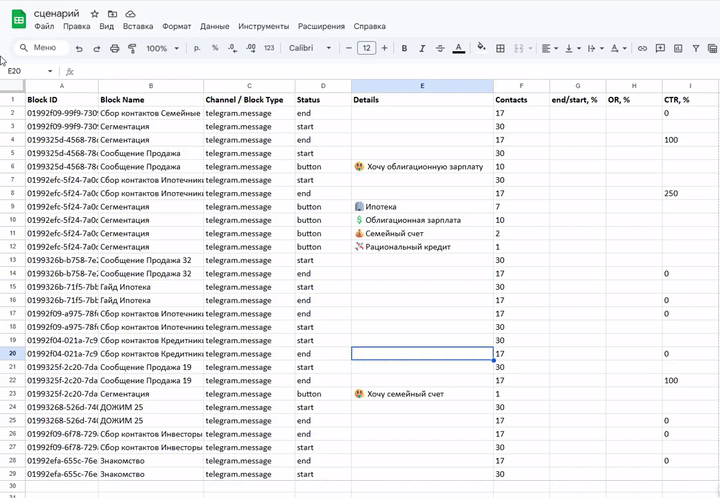Screen dimensions: 720x498
Task: Add a comment via toolbar icon
Action: click(x=659, y=48)
